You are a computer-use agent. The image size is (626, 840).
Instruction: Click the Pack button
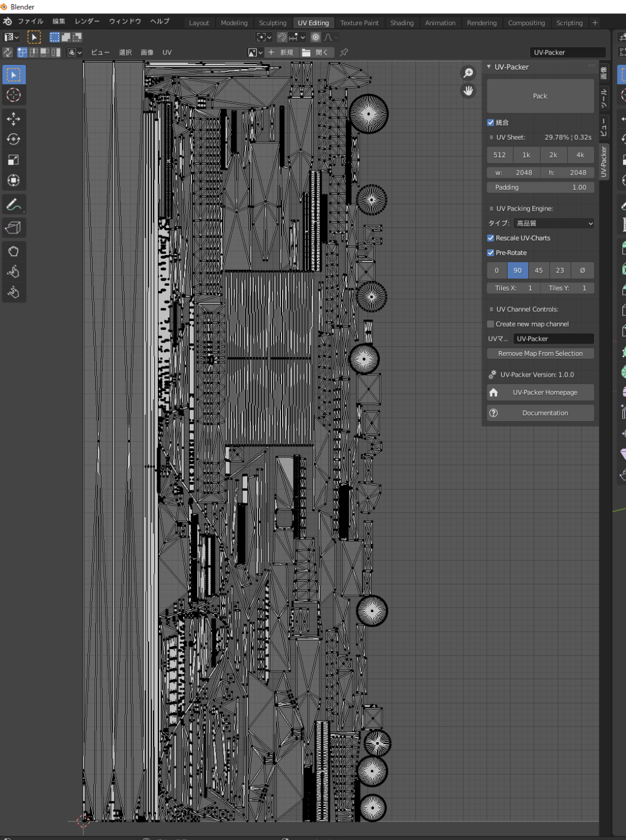pyautogui.click(x=540, y=96)
